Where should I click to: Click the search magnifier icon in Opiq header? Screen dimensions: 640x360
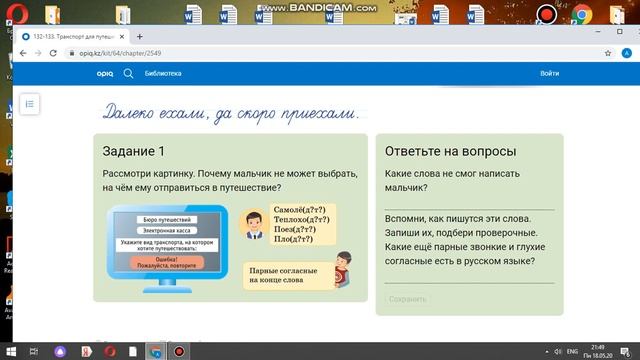[x=128, y=73]
